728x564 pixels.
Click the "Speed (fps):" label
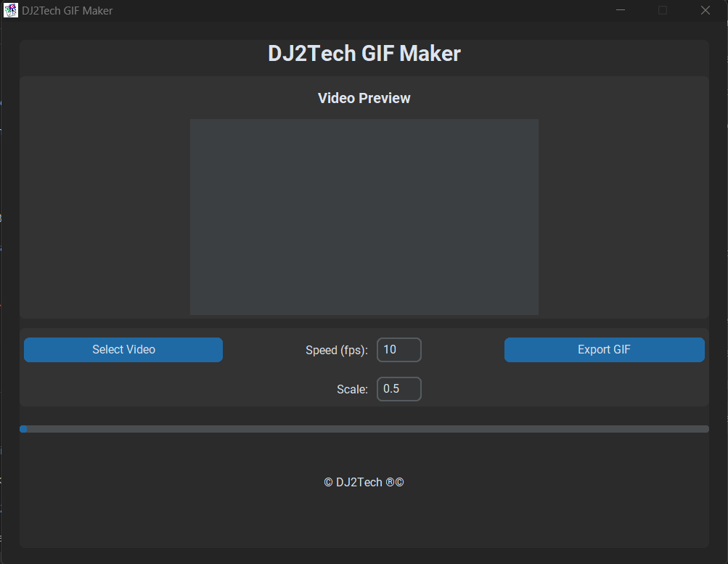[337, 350]
